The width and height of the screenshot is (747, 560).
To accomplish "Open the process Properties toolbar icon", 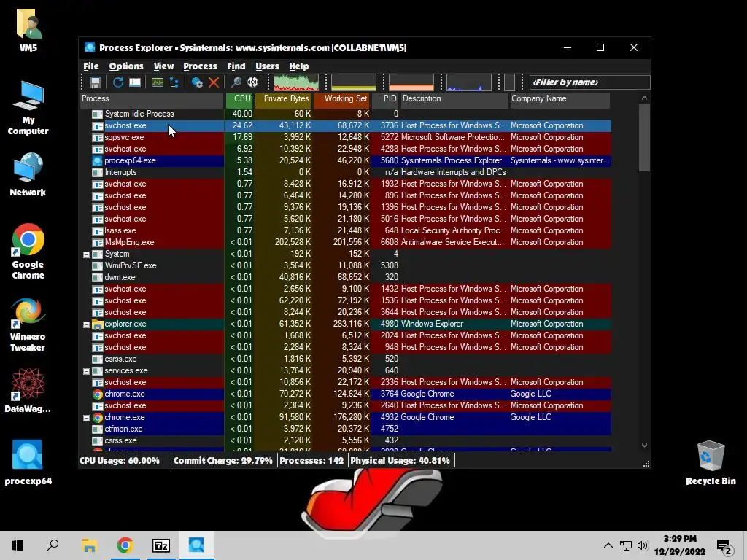I will point(197,82).
